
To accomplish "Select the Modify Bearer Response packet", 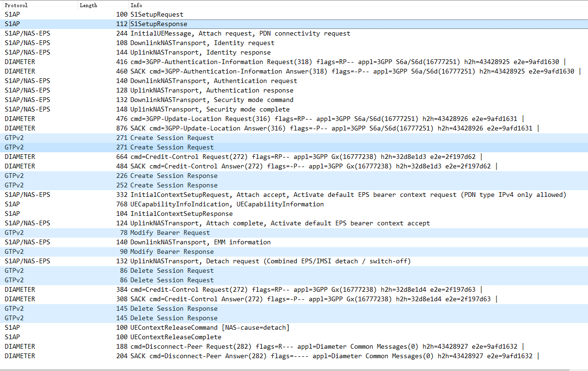I will (x=294, y=252).
